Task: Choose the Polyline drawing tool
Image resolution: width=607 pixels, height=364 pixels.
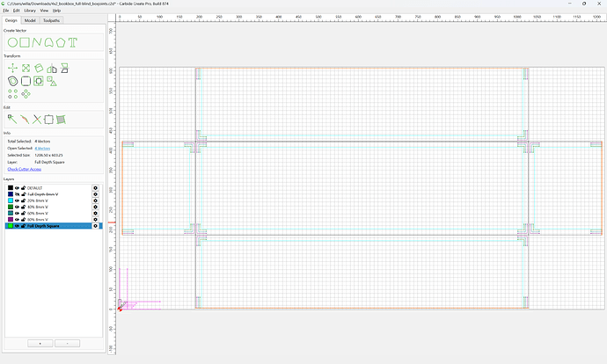Action: (37, 42)
